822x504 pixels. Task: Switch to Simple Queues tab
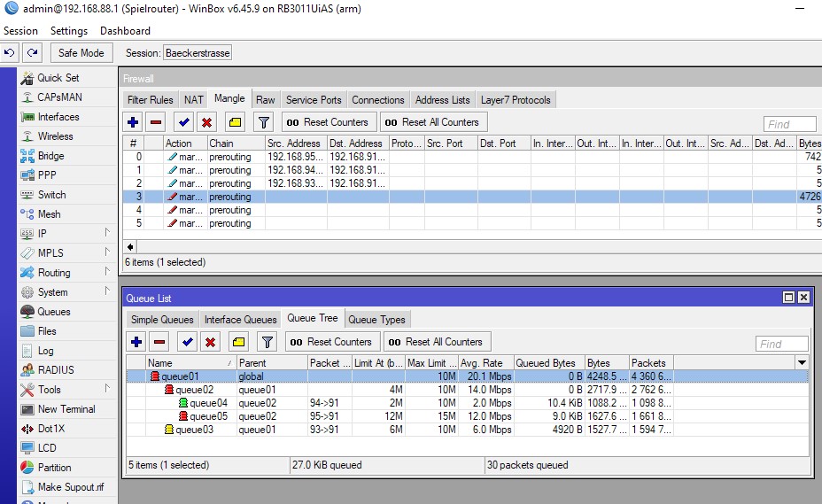(x=162, y=320)
